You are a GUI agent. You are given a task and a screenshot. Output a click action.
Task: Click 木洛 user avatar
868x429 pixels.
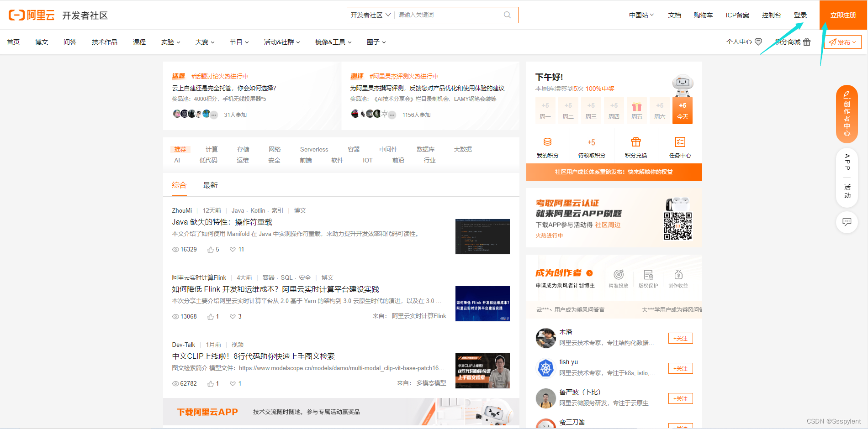(x=545, y=338)
